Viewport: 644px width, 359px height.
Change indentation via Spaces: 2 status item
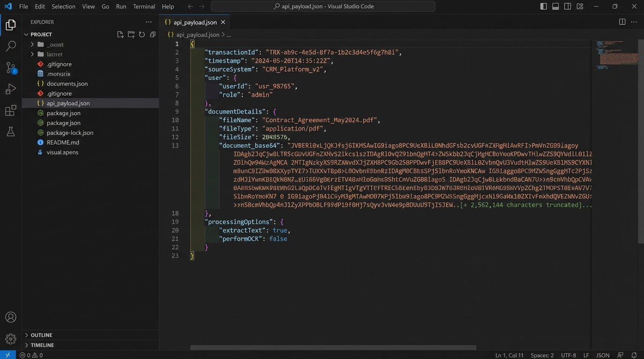(542, 355)
